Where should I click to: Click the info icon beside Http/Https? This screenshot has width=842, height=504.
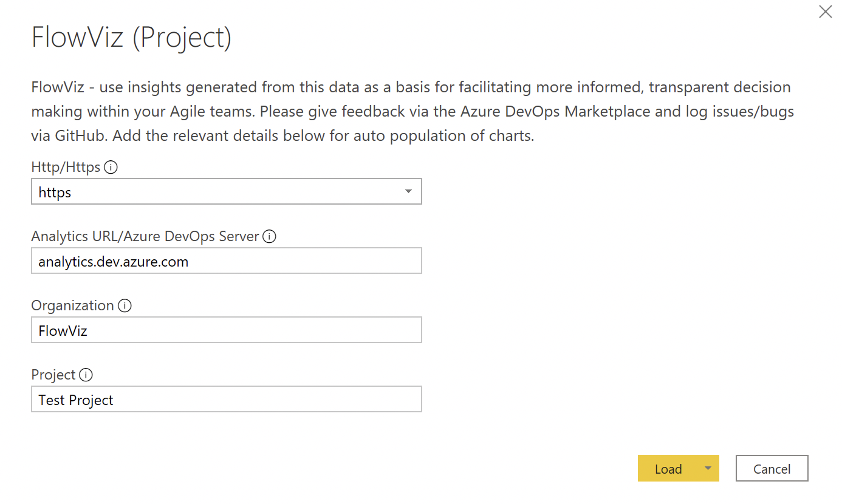click(111, 167)
